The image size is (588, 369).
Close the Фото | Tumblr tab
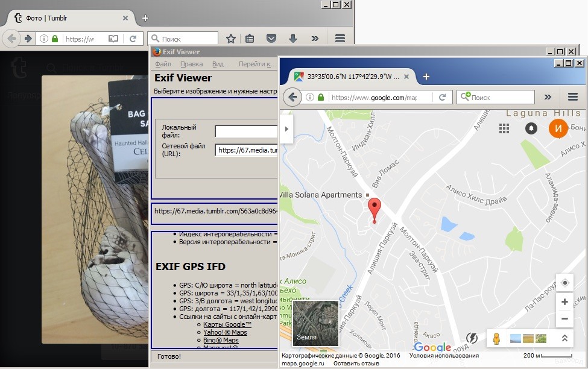[x=125, y=18]
